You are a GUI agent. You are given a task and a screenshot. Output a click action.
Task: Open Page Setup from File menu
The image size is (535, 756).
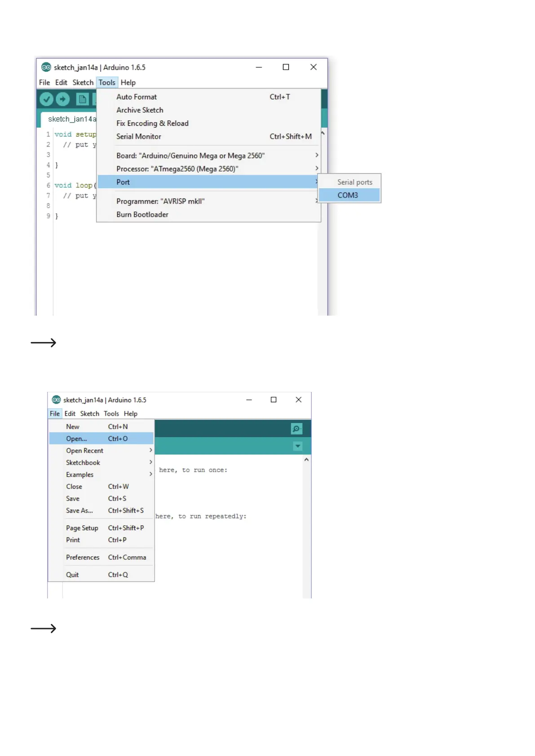102,528
